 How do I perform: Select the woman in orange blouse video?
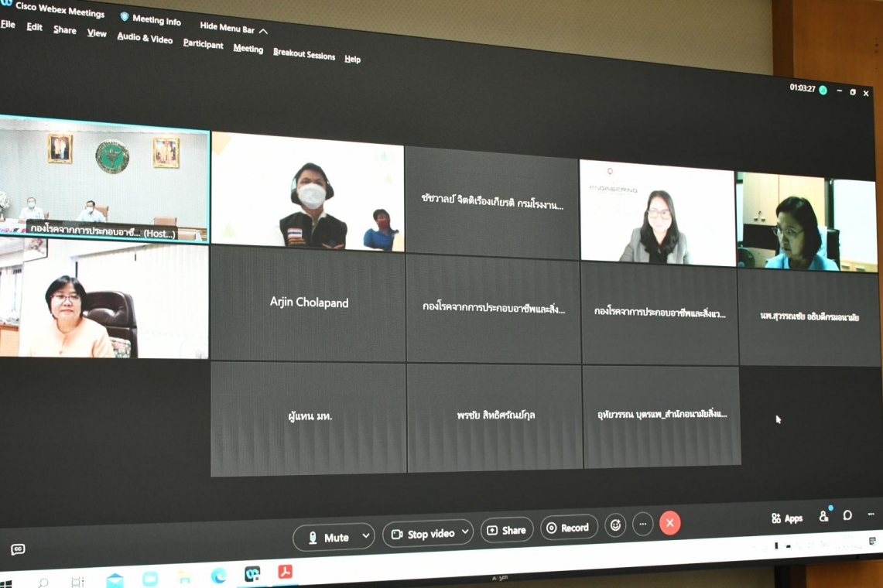point(104,297)
